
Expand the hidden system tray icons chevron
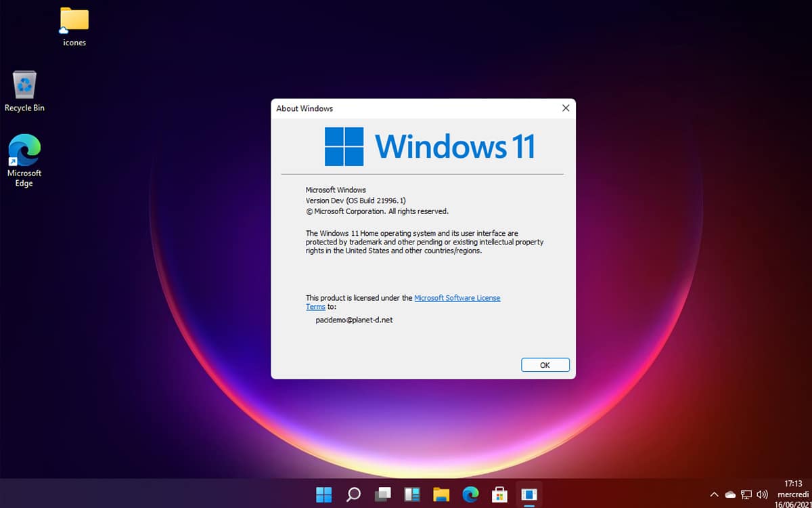[x=714, y=495]
